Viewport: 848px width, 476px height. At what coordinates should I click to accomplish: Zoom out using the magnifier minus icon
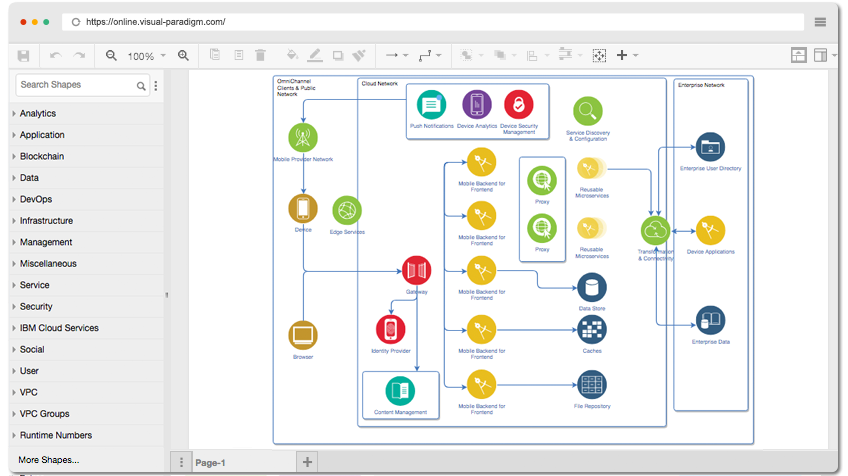point(111,55)
